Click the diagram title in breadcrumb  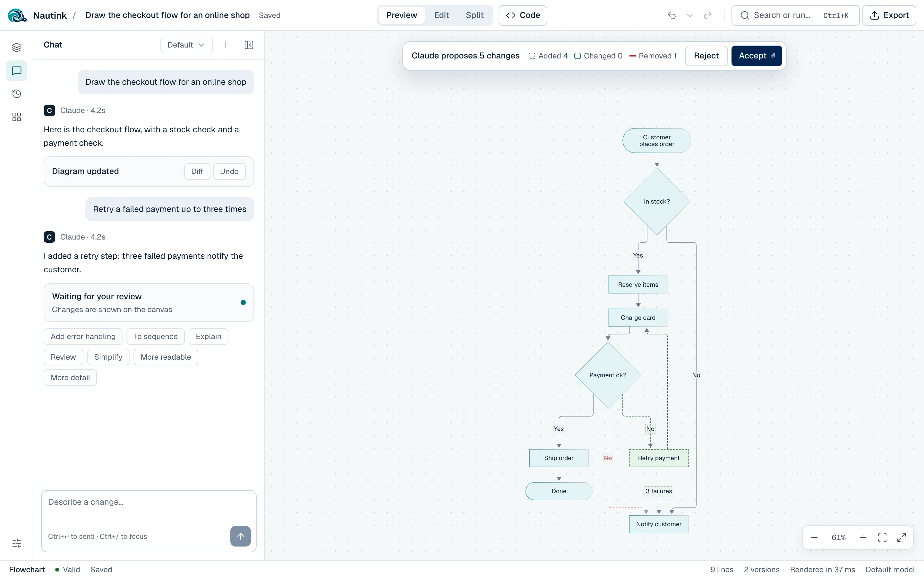(167, 15)
